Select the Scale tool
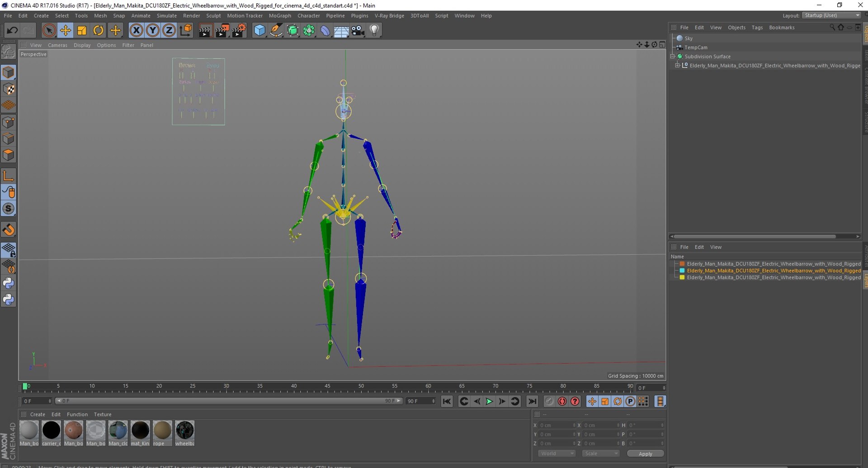The height and width of the screenshot is (468, 868). pyautogui.click(x=82, y=31)
